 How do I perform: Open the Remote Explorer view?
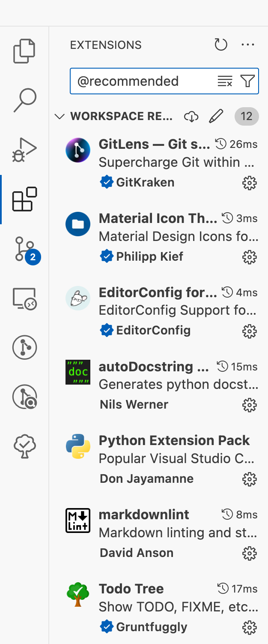click(x=24, y=299)
